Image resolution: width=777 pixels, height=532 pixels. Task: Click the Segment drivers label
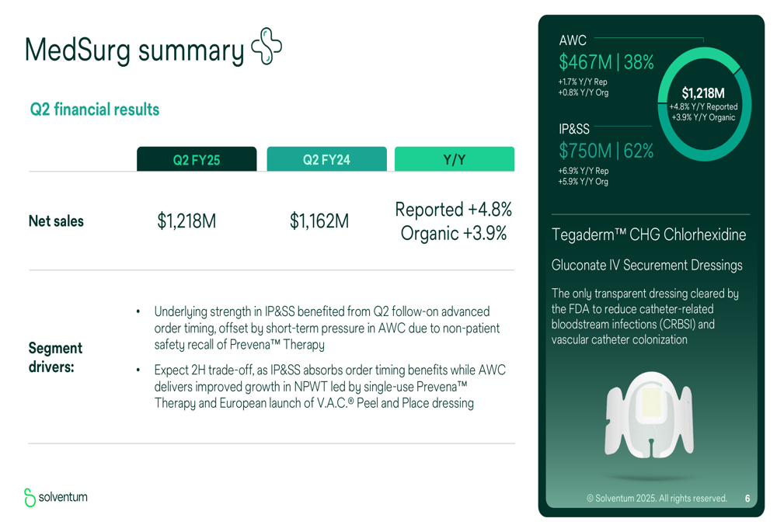pos(55,357)
